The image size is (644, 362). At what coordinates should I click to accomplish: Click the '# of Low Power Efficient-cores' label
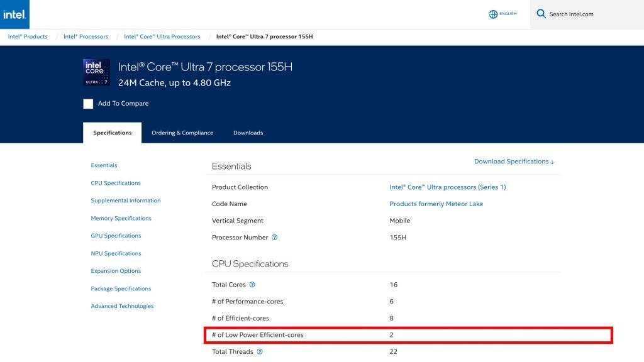(257, 335)
